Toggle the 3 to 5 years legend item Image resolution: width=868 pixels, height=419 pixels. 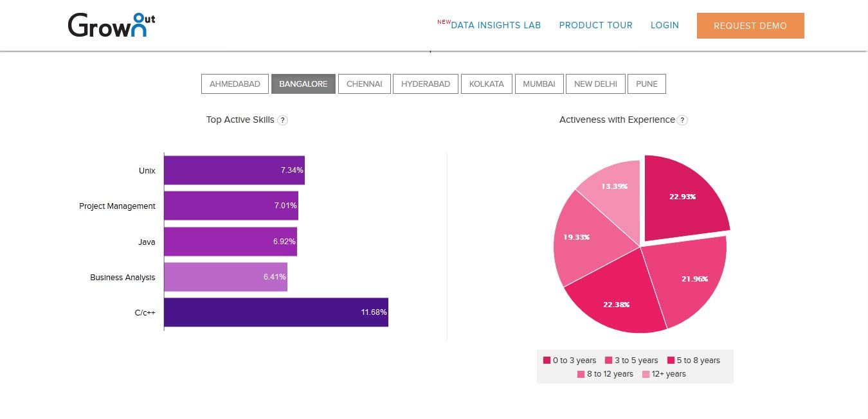pos(631,361)
